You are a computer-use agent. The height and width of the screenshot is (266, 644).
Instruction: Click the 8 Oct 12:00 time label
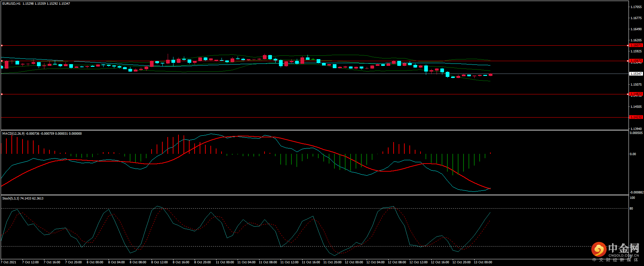159,262
